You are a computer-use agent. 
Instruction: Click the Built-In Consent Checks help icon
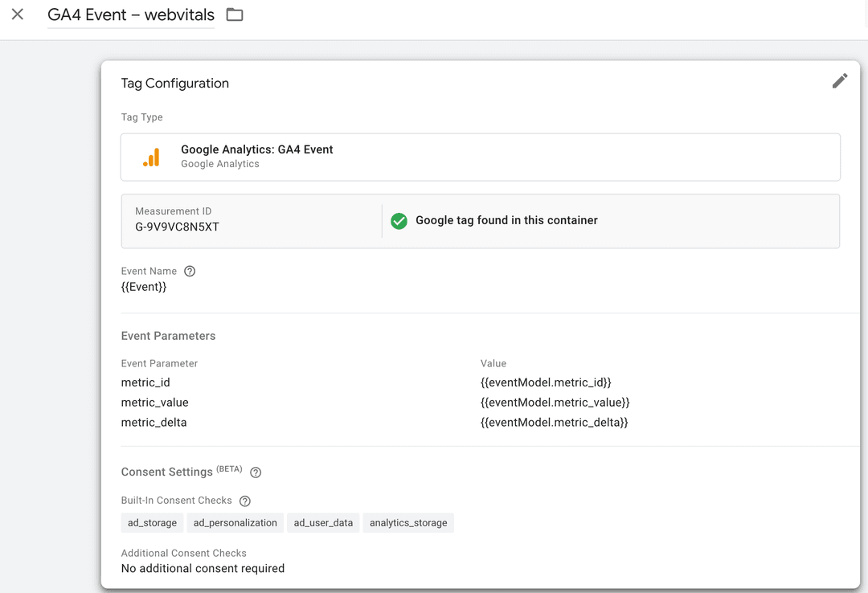click(x=245, y=501)
